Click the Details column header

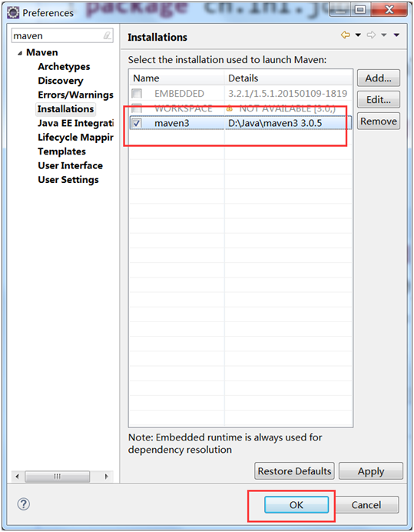pos(288,78)
